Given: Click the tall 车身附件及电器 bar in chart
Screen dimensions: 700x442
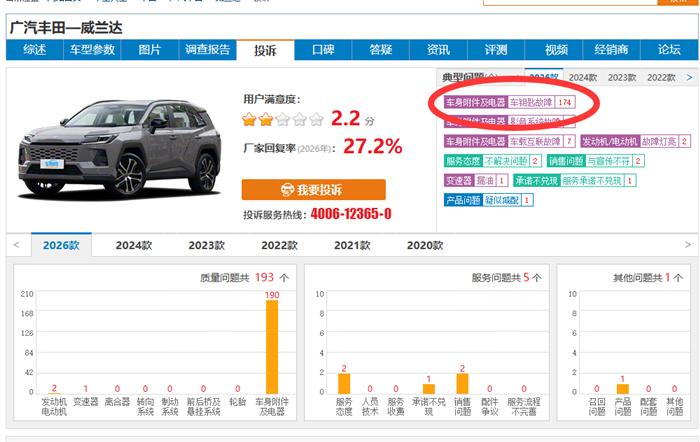Looking at the screenshot, I should [271, 345].
